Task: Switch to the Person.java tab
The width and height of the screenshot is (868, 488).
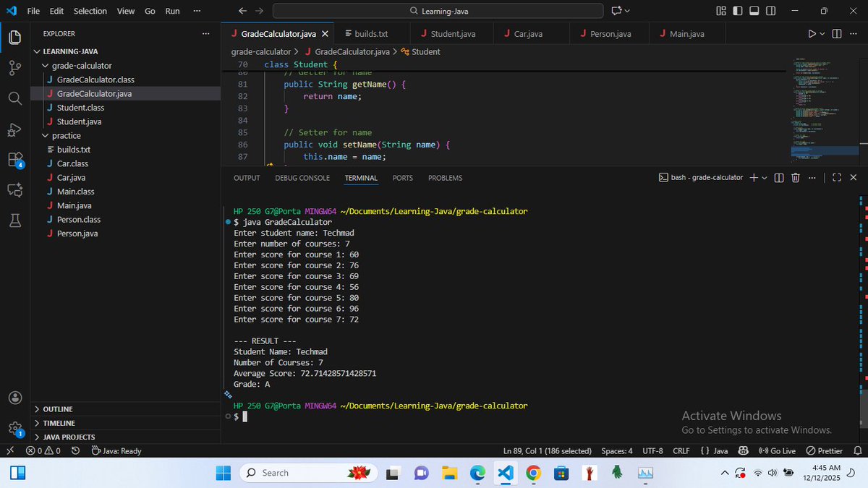Action: click(x=610, y=34)
